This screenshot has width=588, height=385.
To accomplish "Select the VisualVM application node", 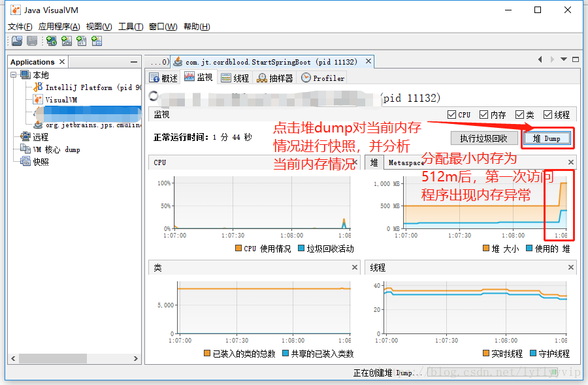I will click(x=56, y=100).
